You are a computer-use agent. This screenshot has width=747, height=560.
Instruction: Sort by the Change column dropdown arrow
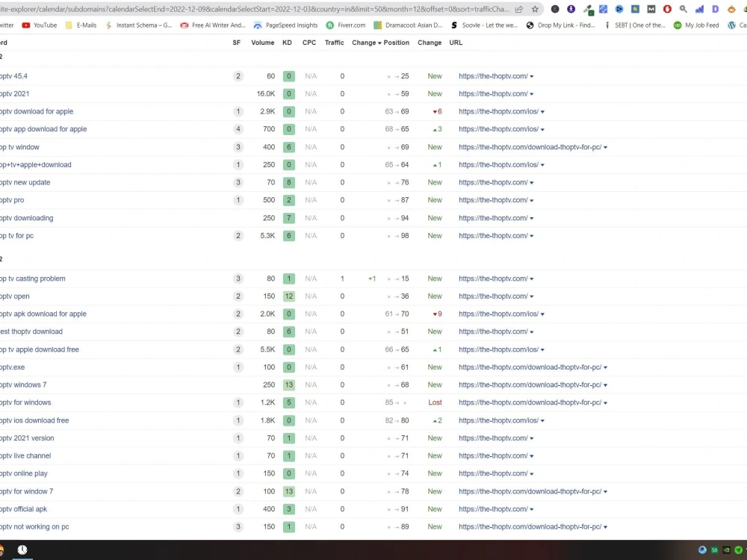point(379,43)
